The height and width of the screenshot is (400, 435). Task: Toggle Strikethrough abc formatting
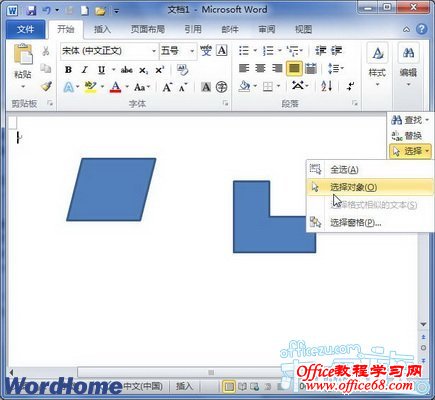coord(127,70)
